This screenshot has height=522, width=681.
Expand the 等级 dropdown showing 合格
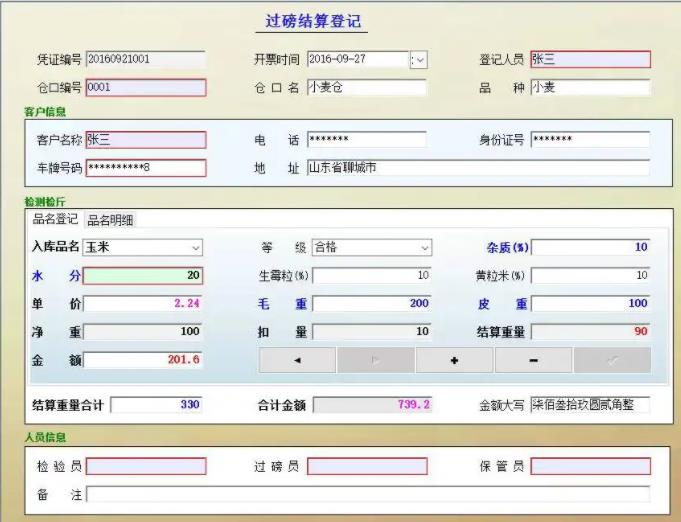(424, 247)
